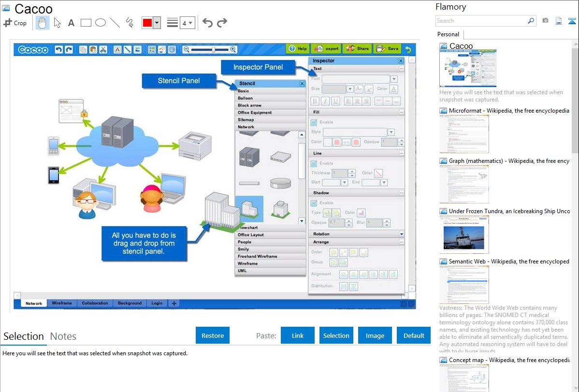Click the Cacoo Save button
The image size is (579, 392).
tap(388, 49)
